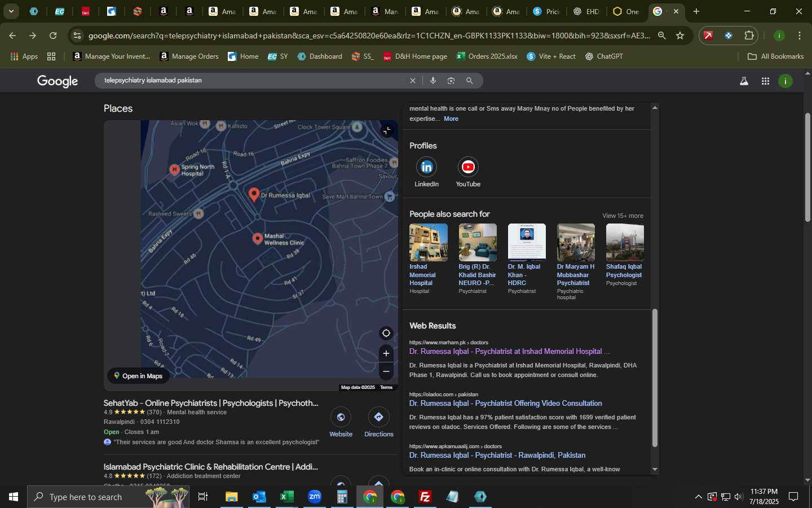
Task: Click the Mashal Wellness Clinic map pin
Action: pos(258,239)
